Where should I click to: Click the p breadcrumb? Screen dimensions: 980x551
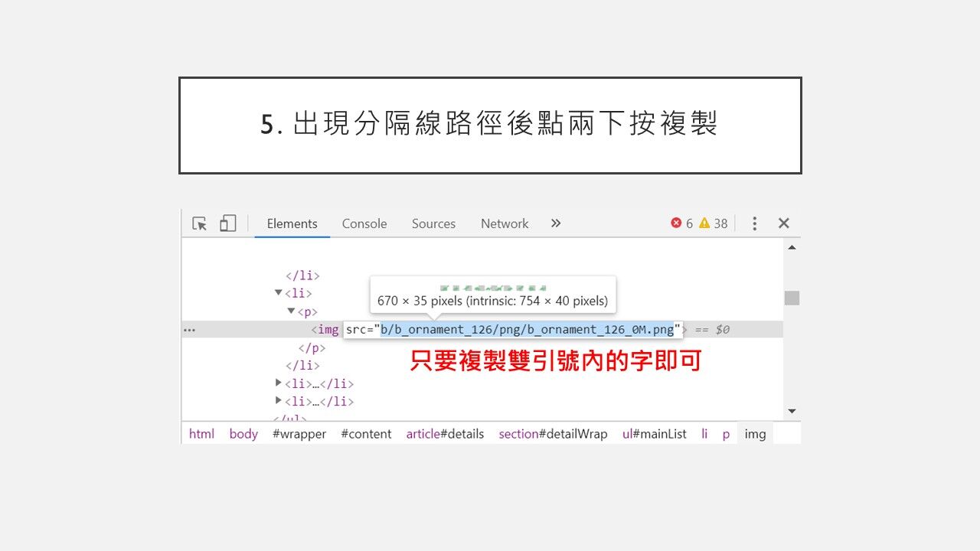click(x=726, y=434)
